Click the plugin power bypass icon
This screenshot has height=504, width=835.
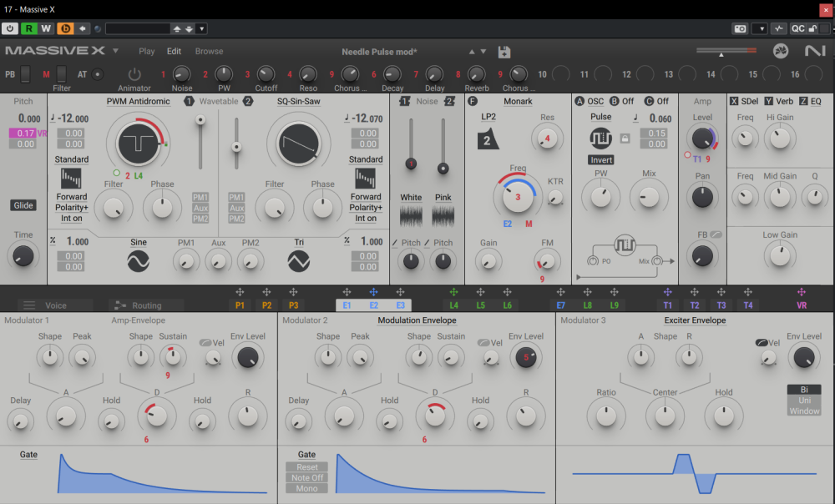10,28
